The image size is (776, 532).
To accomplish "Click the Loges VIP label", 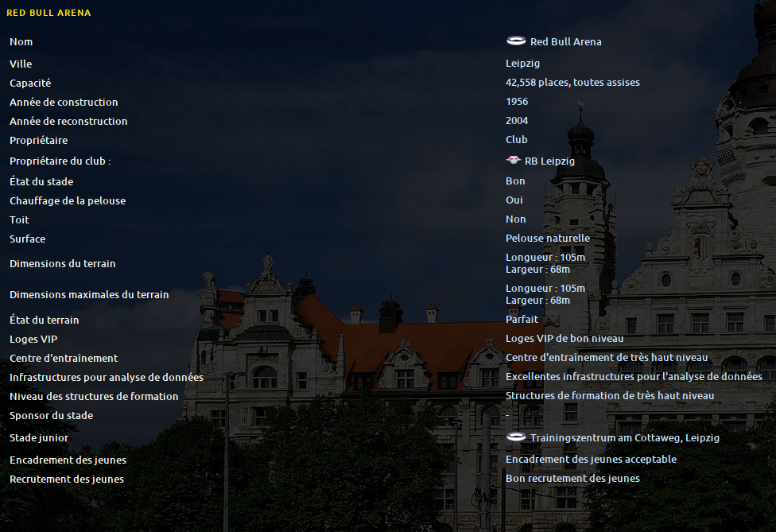I will coord(33,340).
